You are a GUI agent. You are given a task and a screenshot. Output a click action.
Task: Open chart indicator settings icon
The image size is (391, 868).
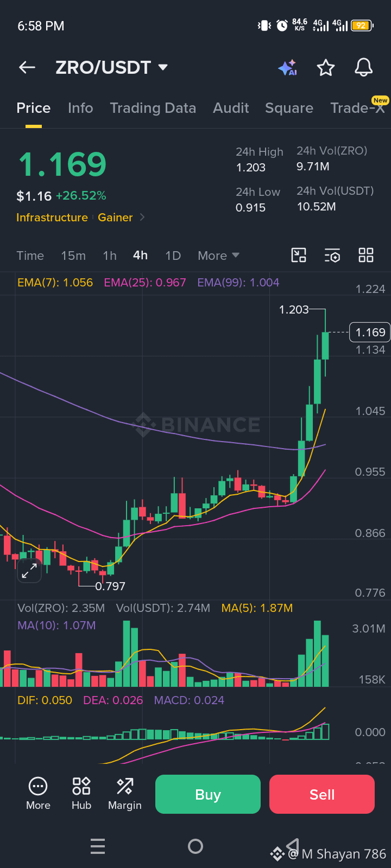(x=332, y=255)
